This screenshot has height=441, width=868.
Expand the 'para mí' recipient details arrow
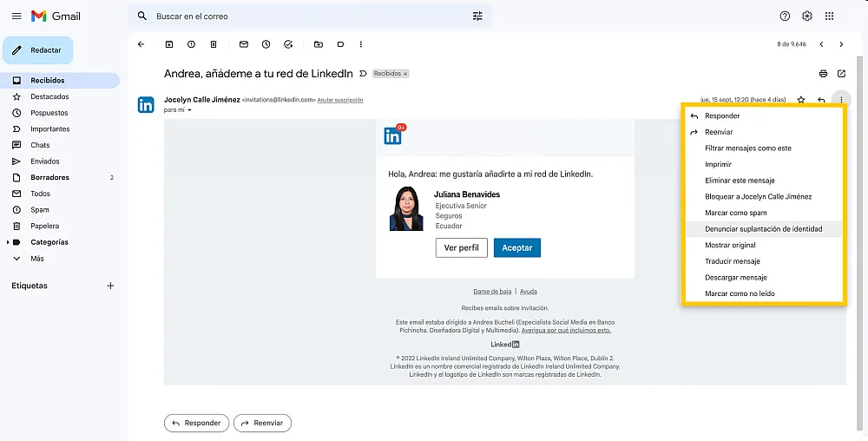[189, 110]
